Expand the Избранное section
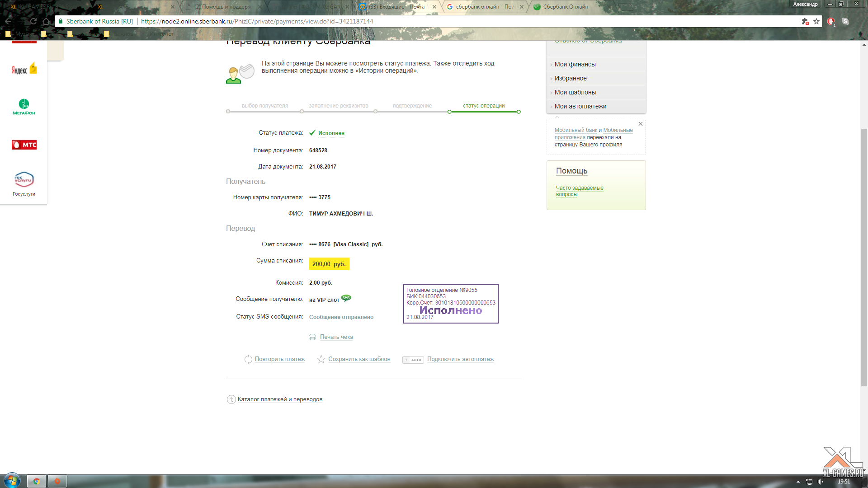The height and width of the screenshot is (488, 868). tap(571, 78)
